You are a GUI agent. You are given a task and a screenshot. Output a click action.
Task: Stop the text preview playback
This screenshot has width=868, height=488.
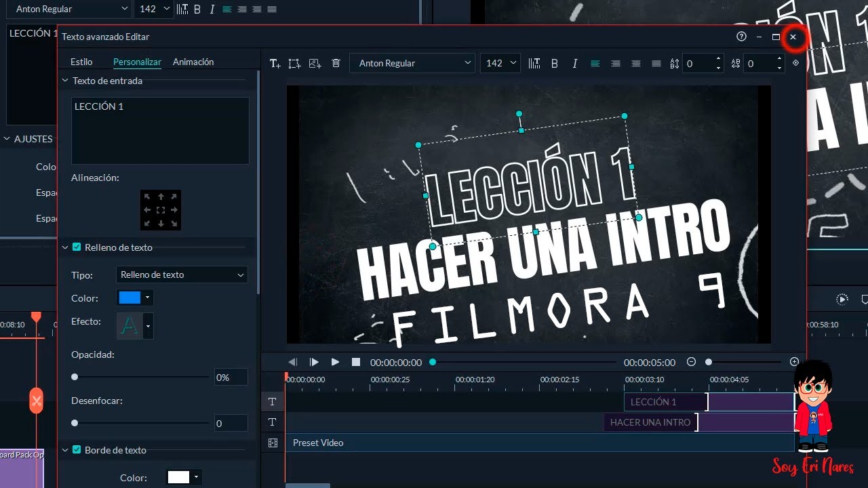point(356,363)
